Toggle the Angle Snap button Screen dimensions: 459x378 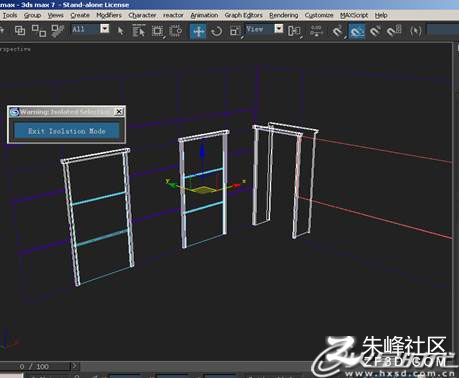357,31
